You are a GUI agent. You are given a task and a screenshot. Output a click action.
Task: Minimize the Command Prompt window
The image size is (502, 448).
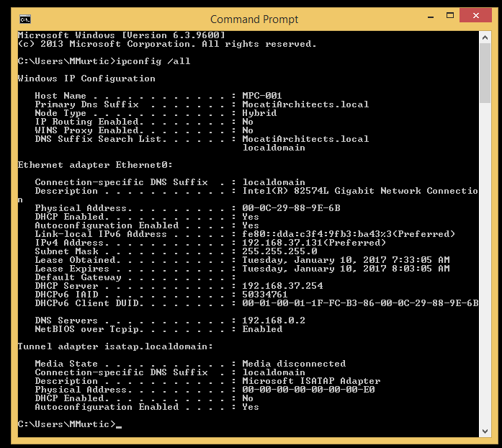point(431,16)
